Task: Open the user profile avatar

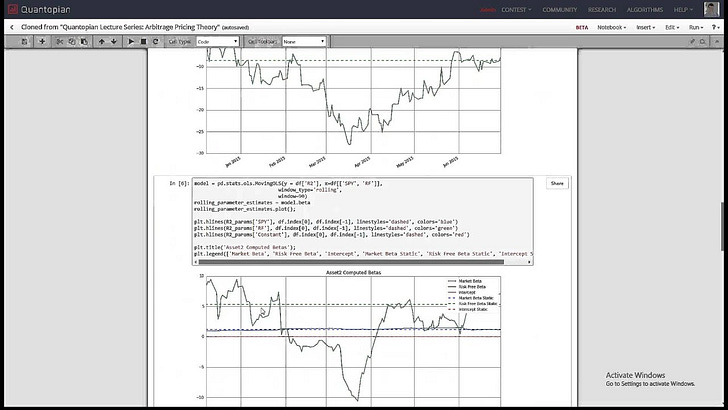Action: [711, 9]
